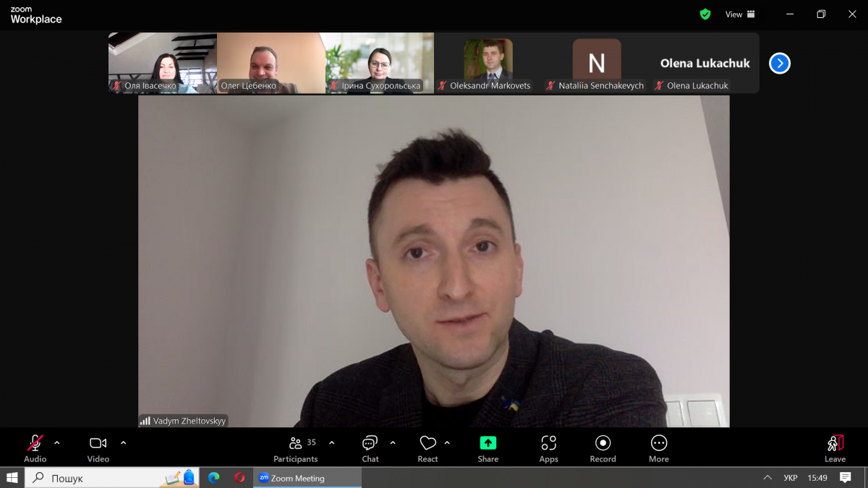
Task: Select Олег Цебенко's video thumbnail
Action: pyautogui.click(x=271, y=63)
